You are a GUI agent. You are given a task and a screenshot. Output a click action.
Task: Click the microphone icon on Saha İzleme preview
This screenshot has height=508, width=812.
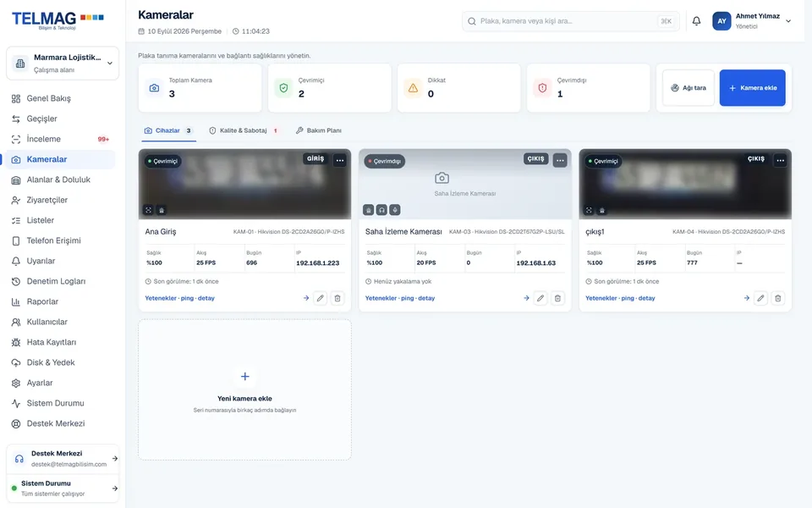click(395, 210)
